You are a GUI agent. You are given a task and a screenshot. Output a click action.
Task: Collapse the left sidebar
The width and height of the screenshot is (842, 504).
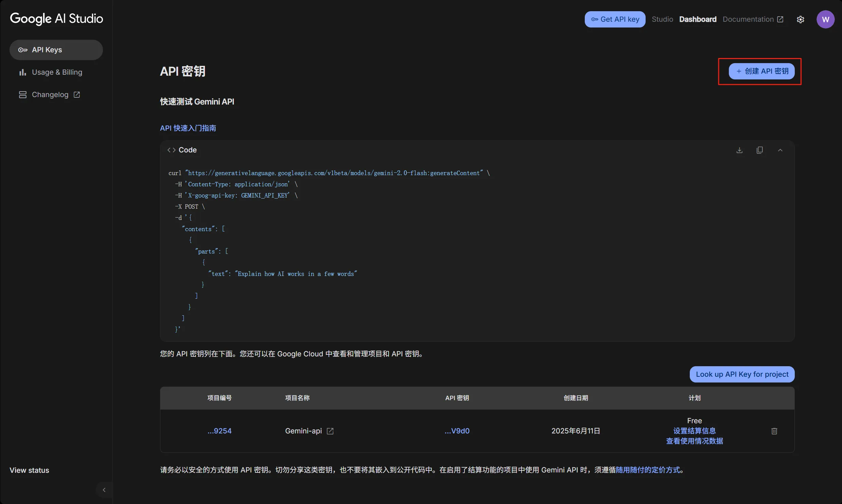(x=104, y=490)
